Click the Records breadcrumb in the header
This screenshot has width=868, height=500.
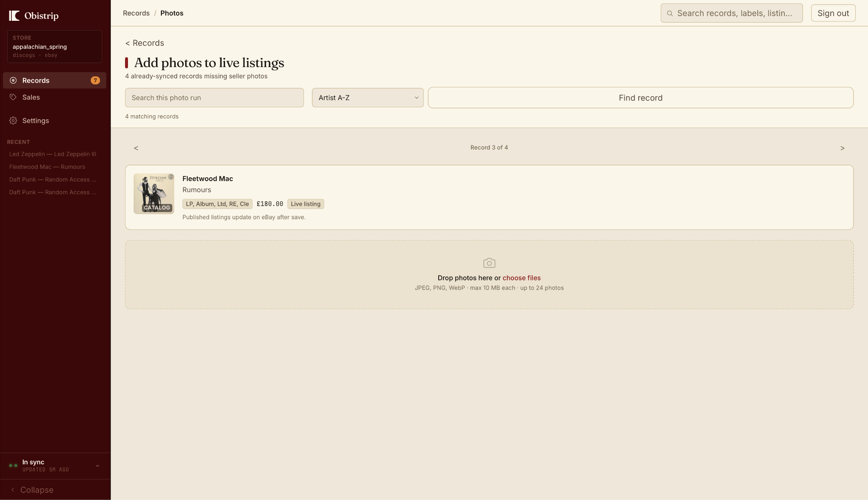click(136, 13)
